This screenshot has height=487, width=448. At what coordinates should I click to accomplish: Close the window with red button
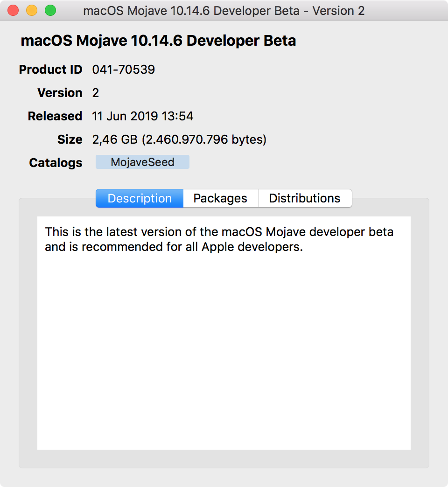(13, 10)
